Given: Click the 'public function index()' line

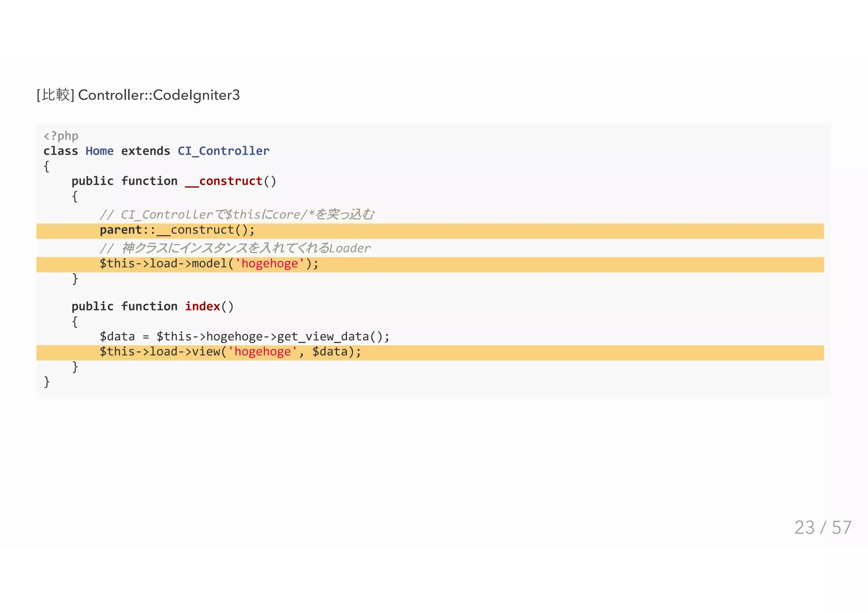Looking at the screenshot, I should coord(153,306).
